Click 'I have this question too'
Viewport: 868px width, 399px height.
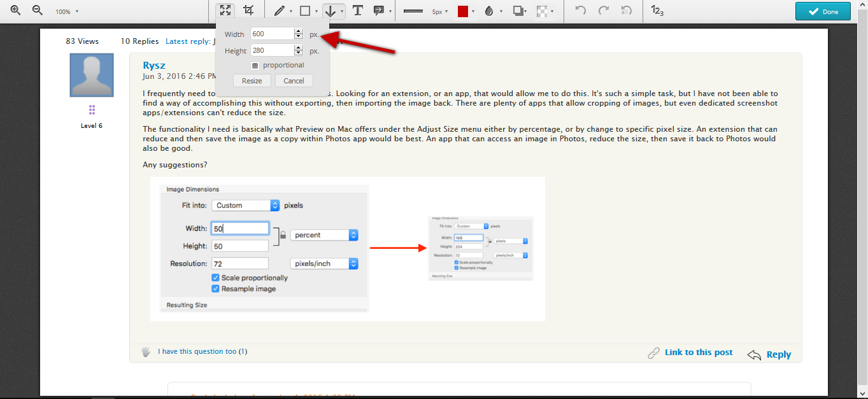(197, 351)
